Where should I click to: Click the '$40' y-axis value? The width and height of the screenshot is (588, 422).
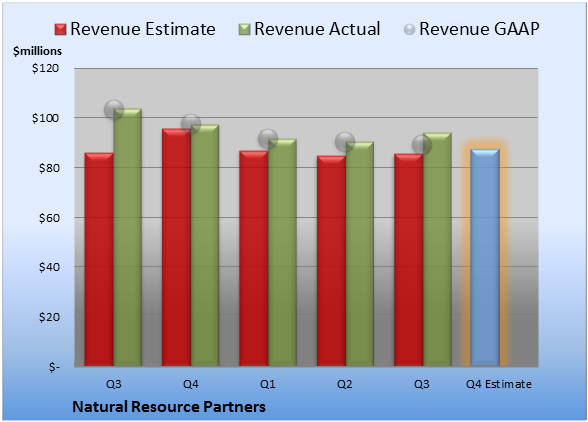pos(49,267)
